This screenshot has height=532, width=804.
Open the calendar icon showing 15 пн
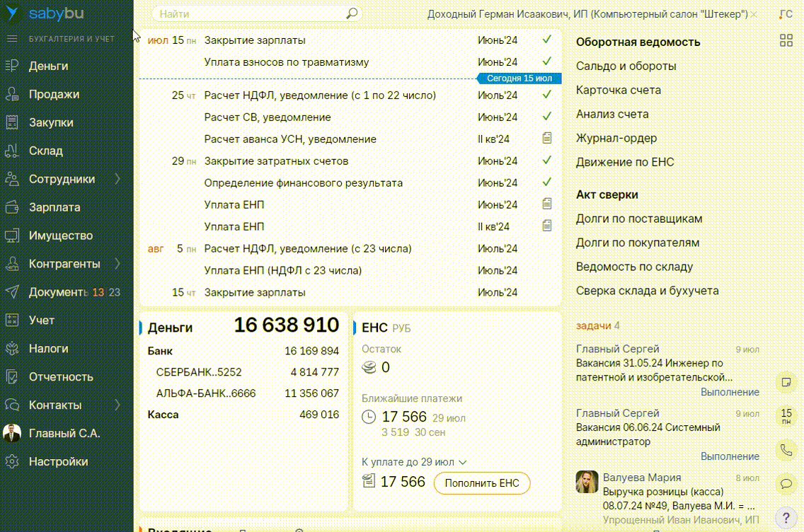tap(786, 416)
